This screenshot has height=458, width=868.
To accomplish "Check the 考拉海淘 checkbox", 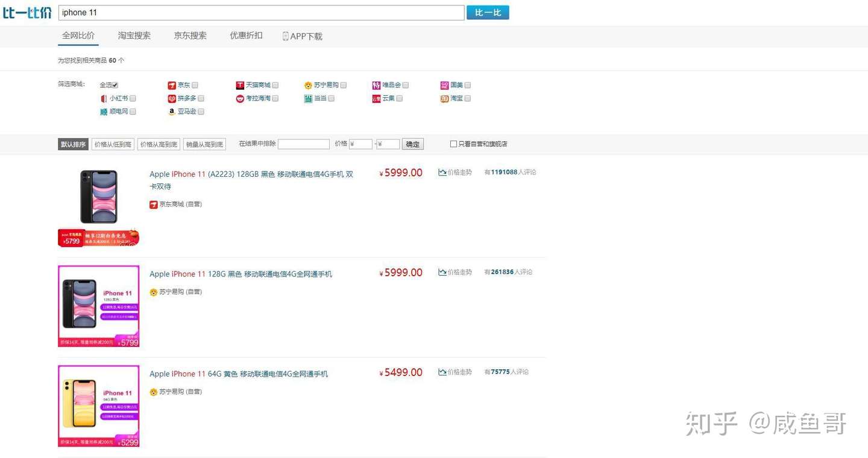I will click(x=275, y=98).
